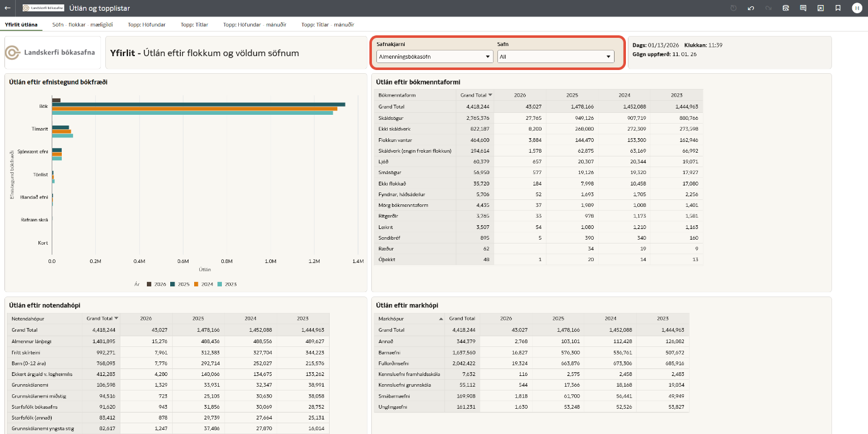Click the export/share icon
868x434 pixels.
coord(820,8)
